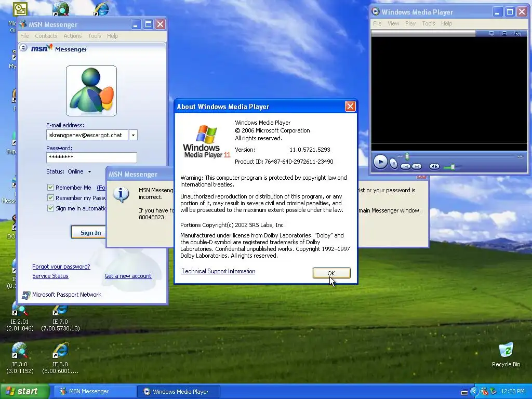This screenshot has height=399, width=532.
Task: Open Actions menu in MSN Messenger
Action: (72, 36)
